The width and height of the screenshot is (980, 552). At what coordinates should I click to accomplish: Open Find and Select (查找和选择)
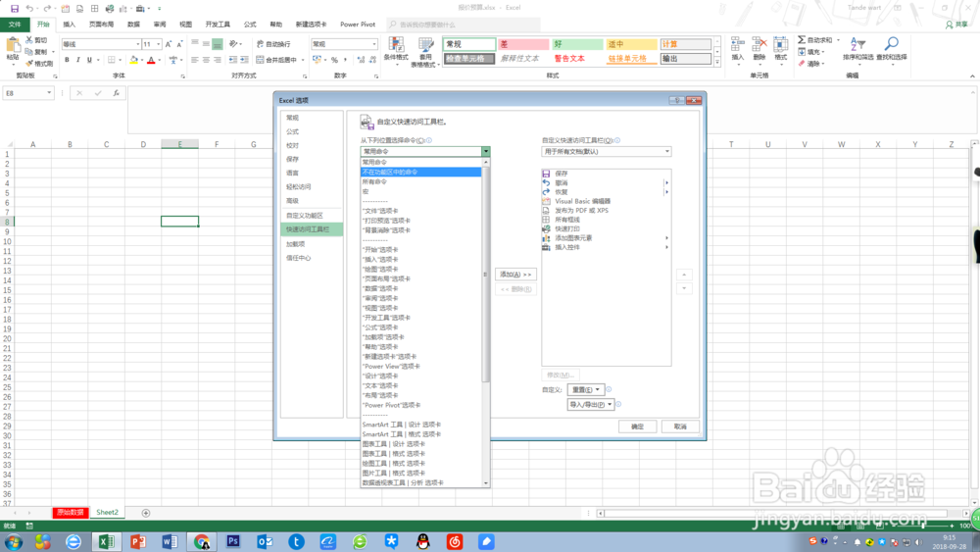(891, 49)
